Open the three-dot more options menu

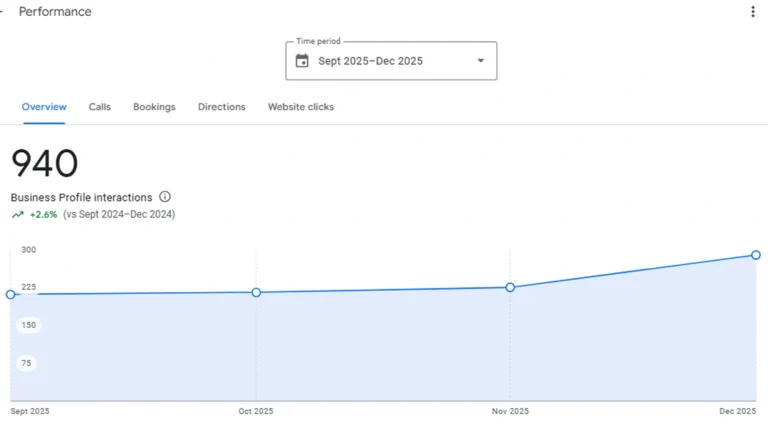753,12
